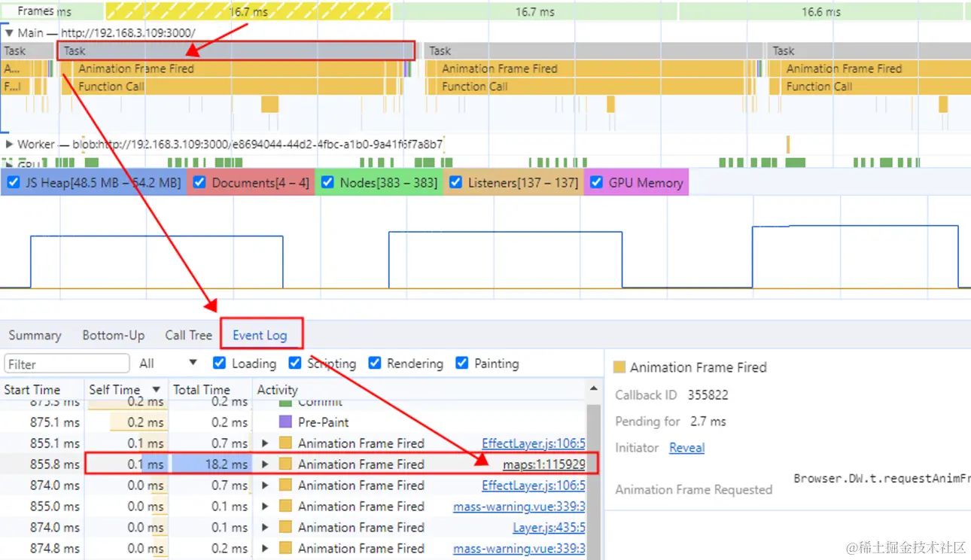Click the 874.8 ms Start Time cell
Screen dimensions: 971x560
coord(41,549)
